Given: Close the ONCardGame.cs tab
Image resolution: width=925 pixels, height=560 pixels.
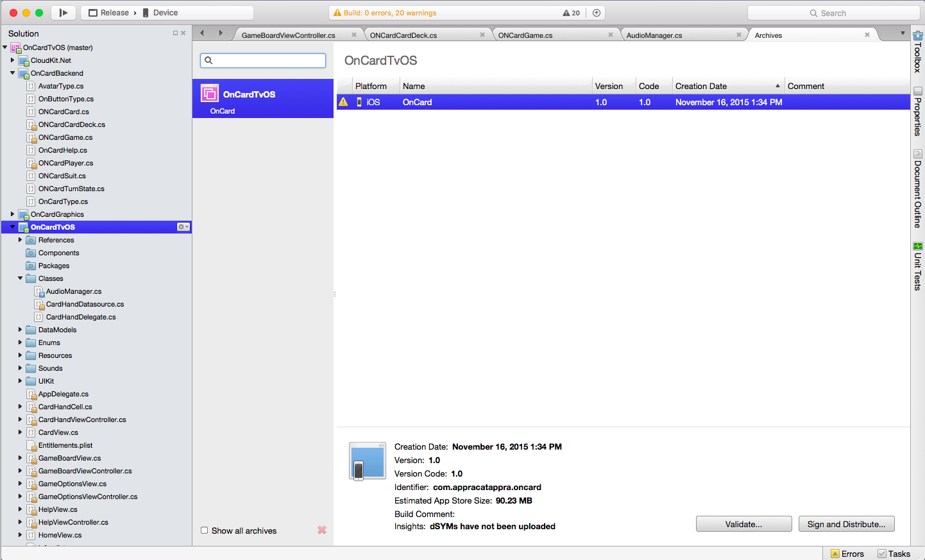Looking at the screenshot, I should [x=611, y=35].
